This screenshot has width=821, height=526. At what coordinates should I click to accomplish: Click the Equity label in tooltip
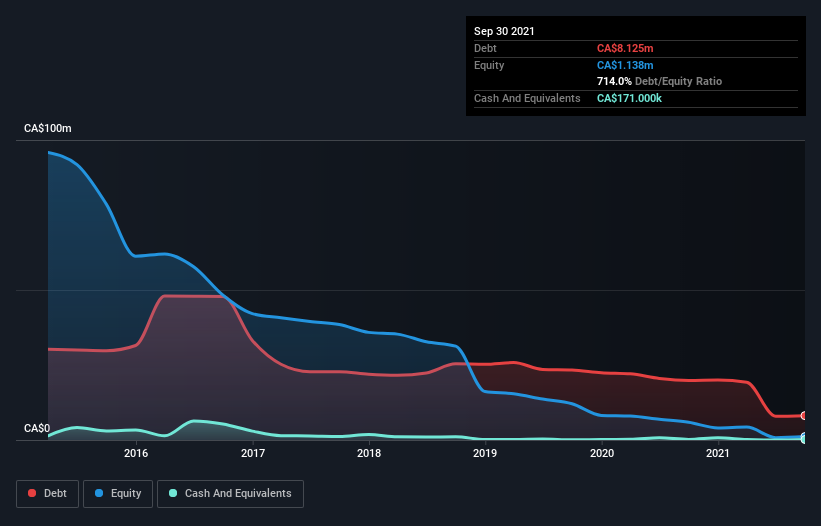click(x=489, y=65)
